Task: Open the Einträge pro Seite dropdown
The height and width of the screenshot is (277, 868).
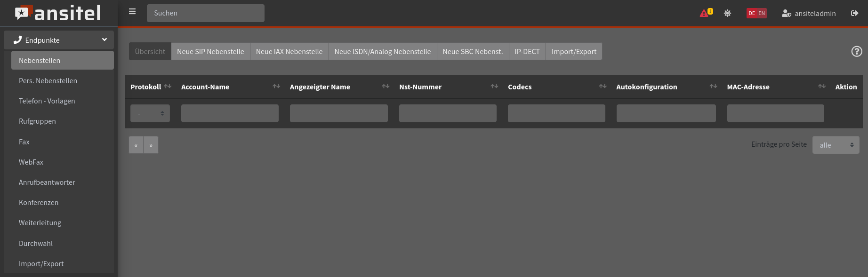Action: click(x=836, y=145)
